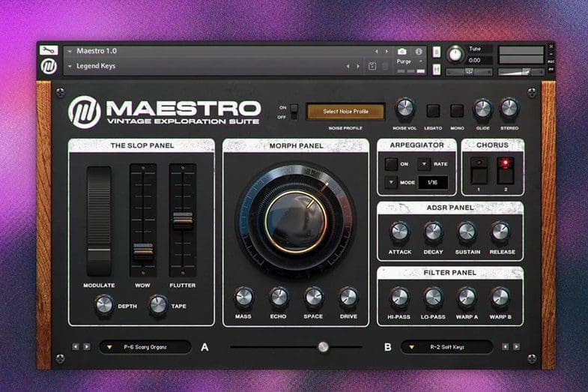Expand the Maestro 1.0 instrument menu
Viewport: 588px width, 392px height.
(x=70, y=52)
